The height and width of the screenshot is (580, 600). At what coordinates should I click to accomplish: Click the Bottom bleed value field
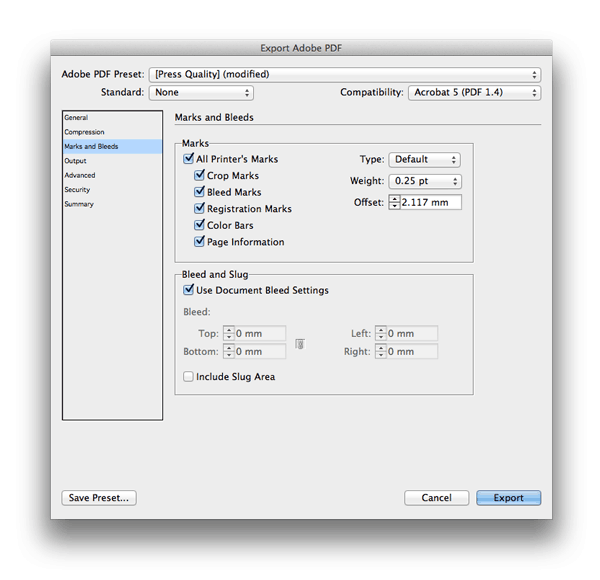point(260,351)
